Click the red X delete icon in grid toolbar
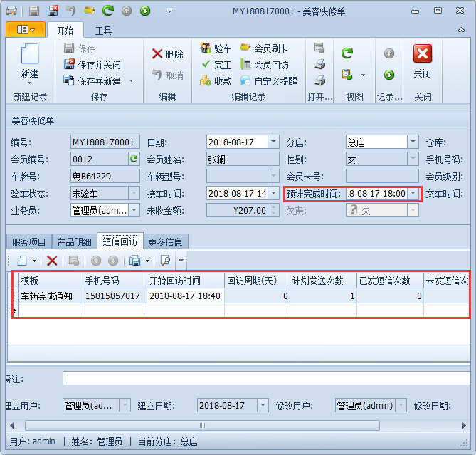 (x=52, y=261)
